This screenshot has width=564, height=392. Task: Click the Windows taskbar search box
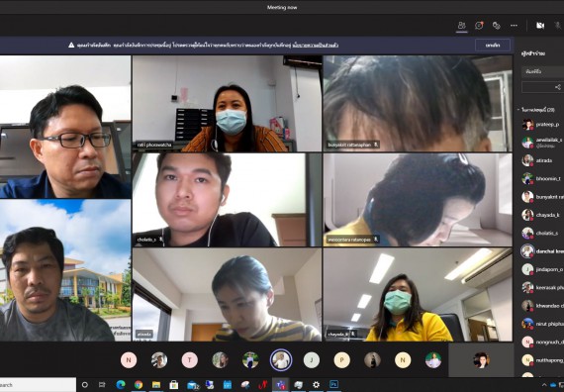[38, 385]
